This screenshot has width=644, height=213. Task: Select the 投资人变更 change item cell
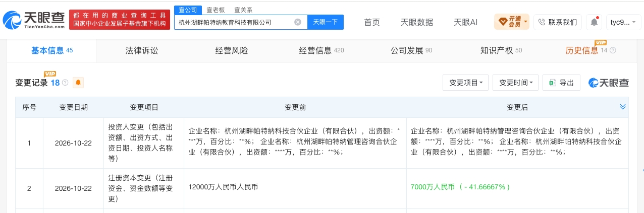(144, 143)
